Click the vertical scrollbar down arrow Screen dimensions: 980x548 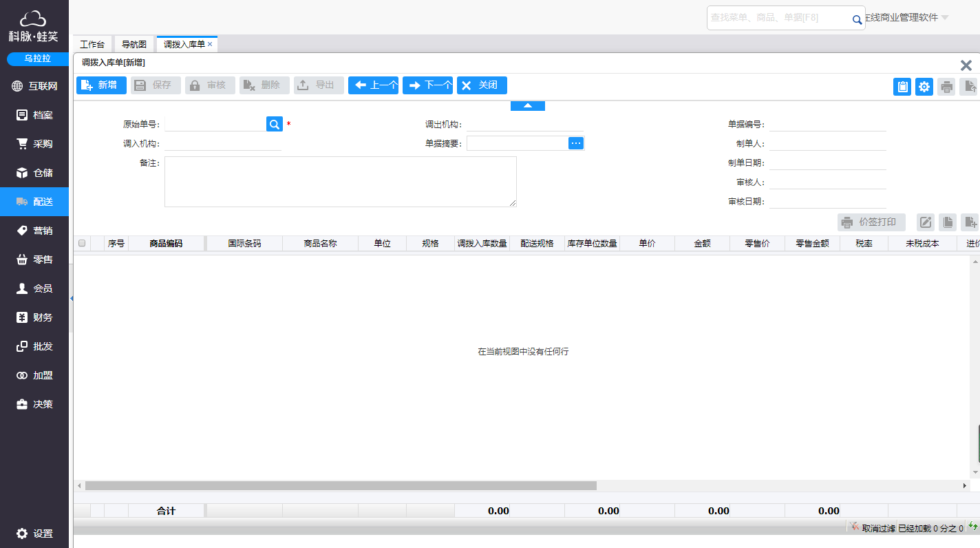(x=975, y=472)
